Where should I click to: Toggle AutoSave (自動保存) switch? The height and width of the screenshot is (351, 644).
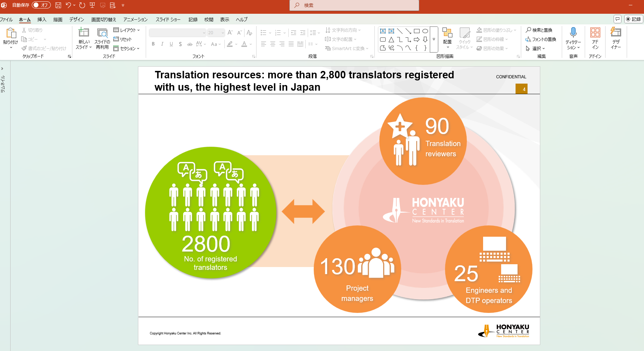tap(41, 5)
